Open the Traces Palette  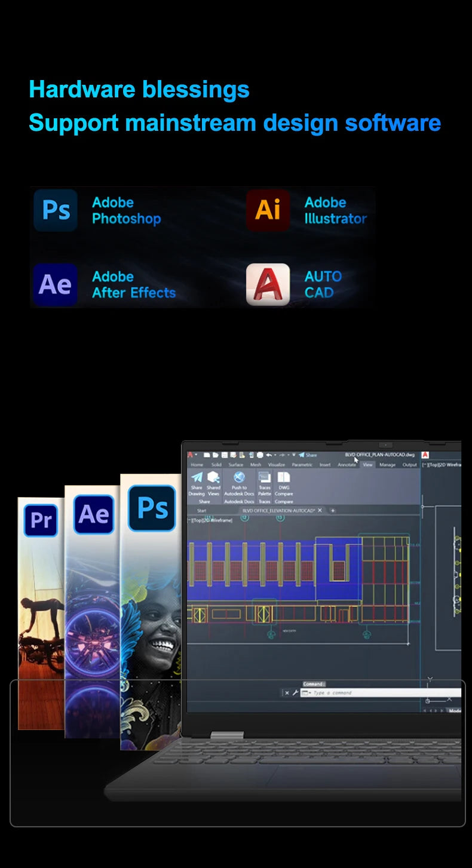coord(265,480)
